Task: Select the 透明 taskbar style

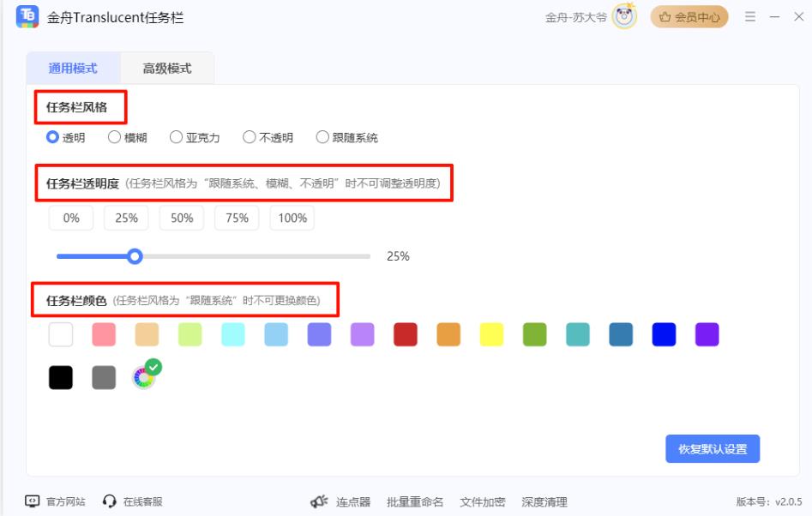Action: pyautogui.click(x=65, y=137)
